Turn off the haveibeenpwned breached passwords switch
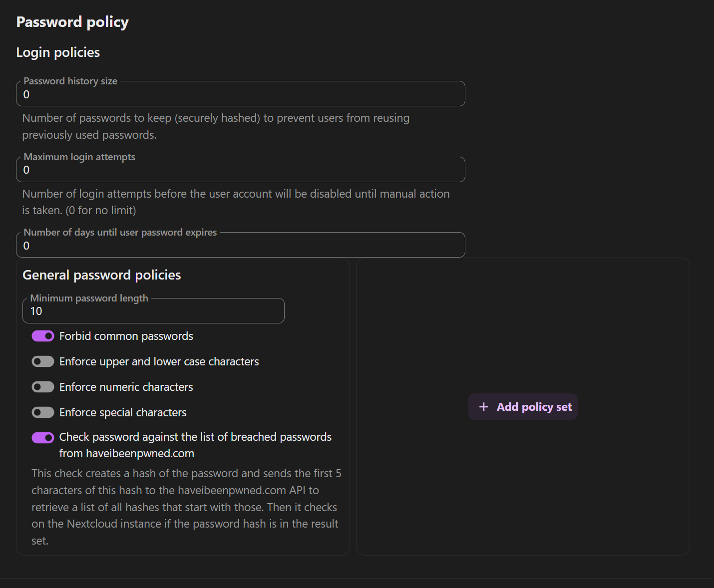 coord(43,438)
